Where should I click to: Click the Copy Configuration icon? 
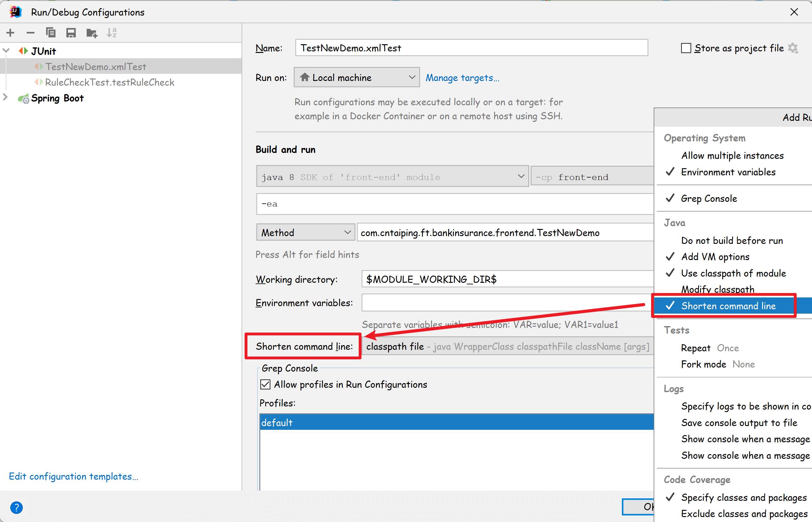[51, 33]
